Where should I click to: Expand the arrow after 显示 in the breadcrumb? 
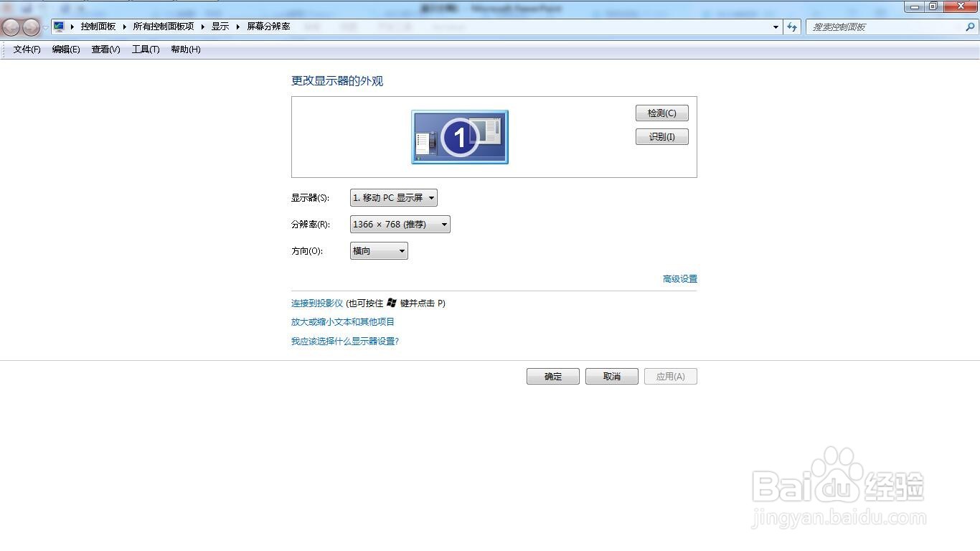point(238,27)
